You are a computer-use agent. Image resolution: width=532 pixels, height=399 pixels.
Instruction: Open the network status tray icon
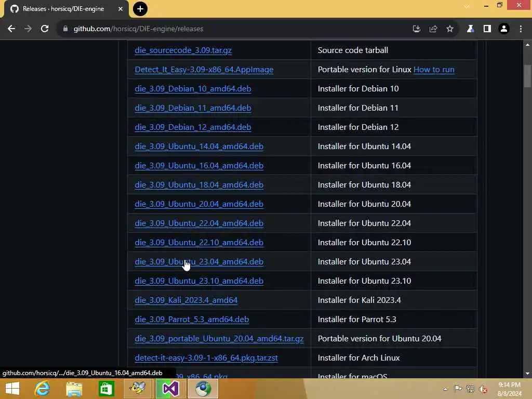(470, 389)
